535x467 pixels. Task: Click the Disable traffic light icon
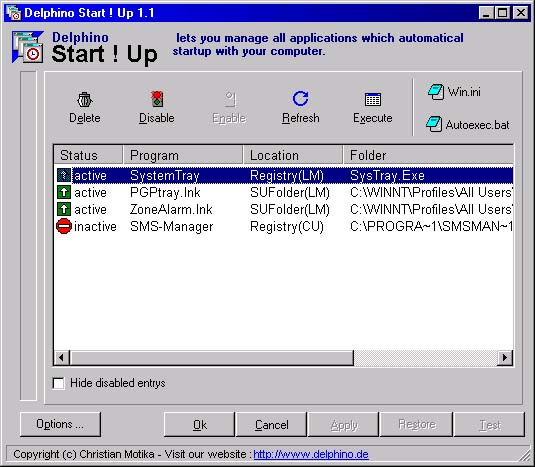(157, 99)
